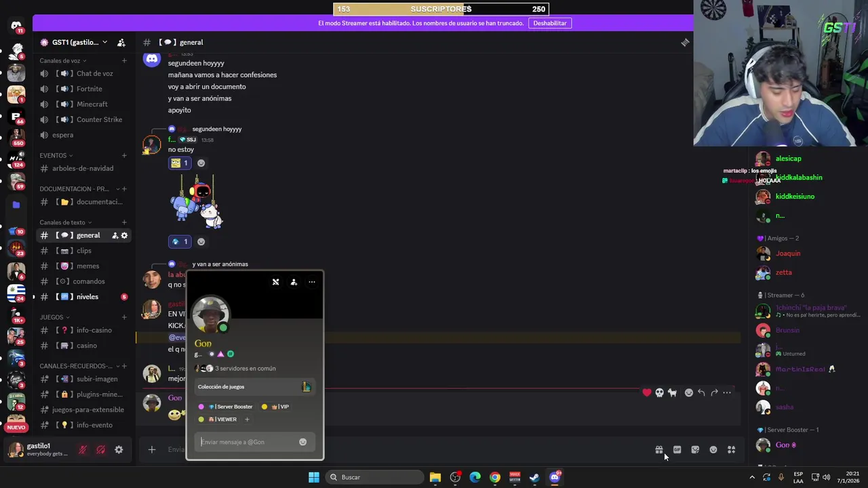Open Windows Start menu
The image size is (868, 488).
click(314, 477)
